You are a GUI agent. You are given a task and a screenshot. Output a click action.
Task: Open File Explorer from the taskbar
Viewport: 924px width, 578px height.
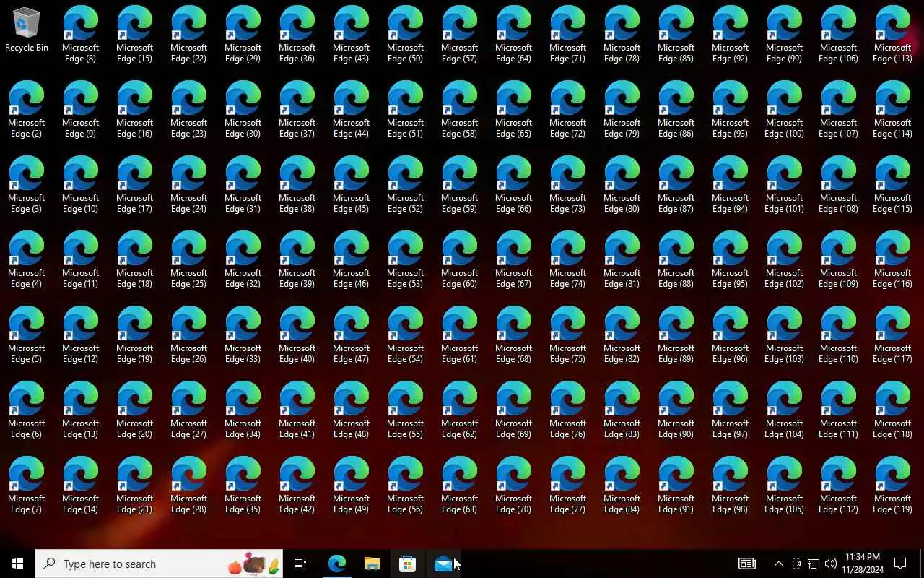372,564
